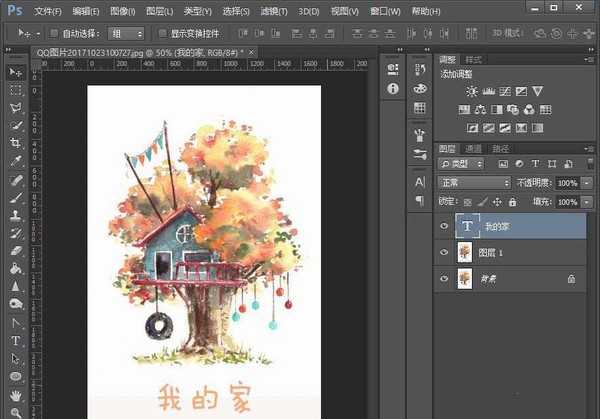The image size is (600, 419).
Task: Open the 不透明度 opacity dropdown arrow
Action: click(x=586, y=184)
